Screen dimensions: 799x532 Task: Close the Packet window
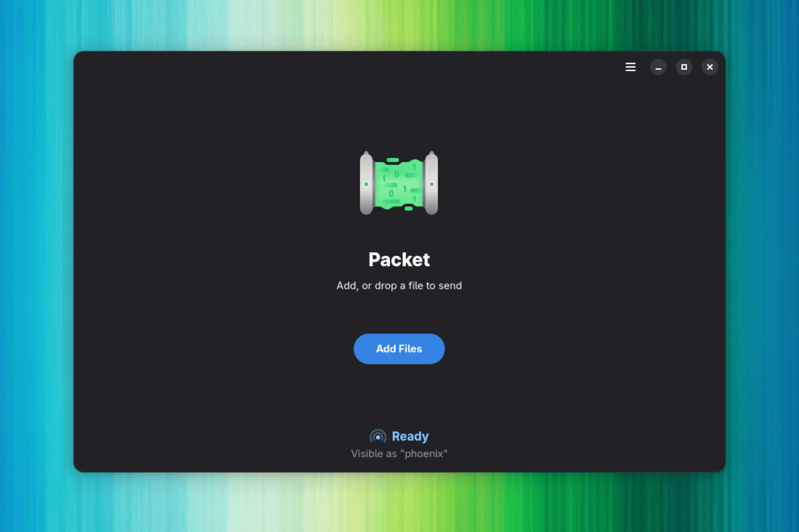click(710, 67)
